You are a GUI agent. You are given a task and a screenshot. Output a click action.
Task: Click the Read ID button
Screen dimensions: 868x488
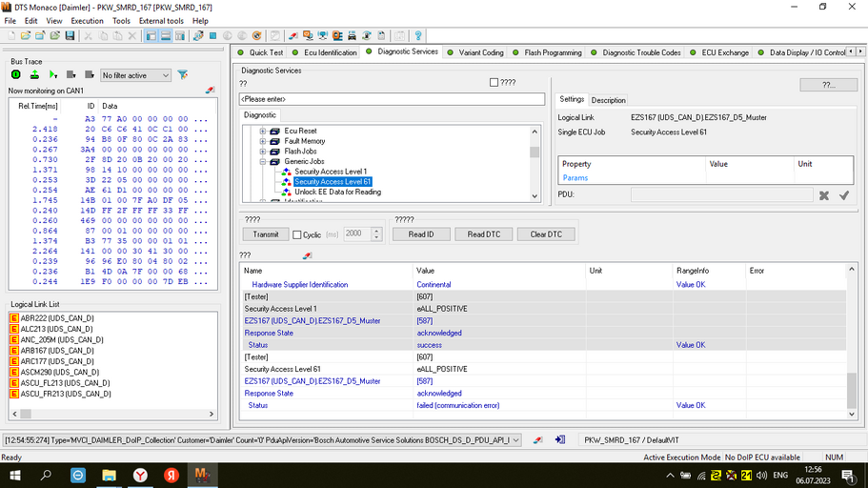click(421, 234)
